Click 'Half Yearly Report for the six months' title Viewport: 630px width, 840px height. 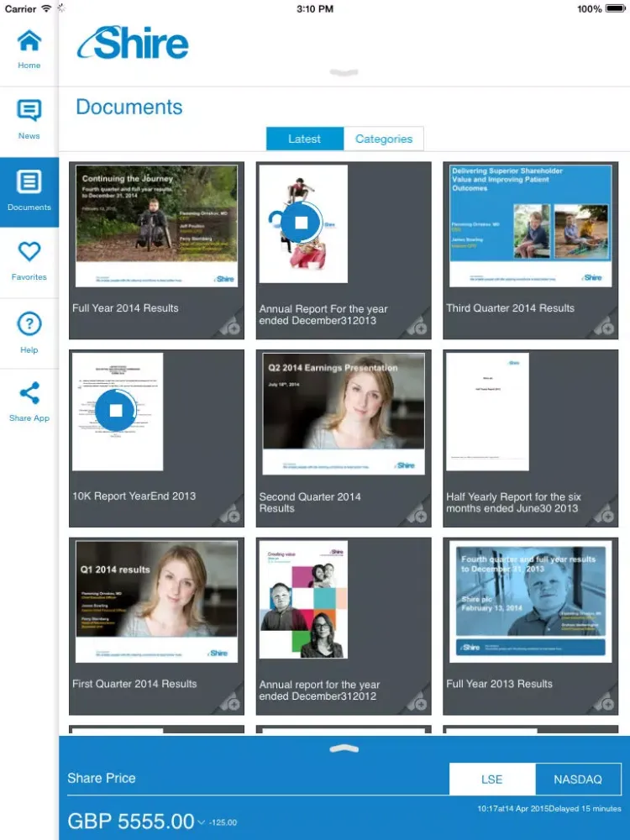point(513,502)
